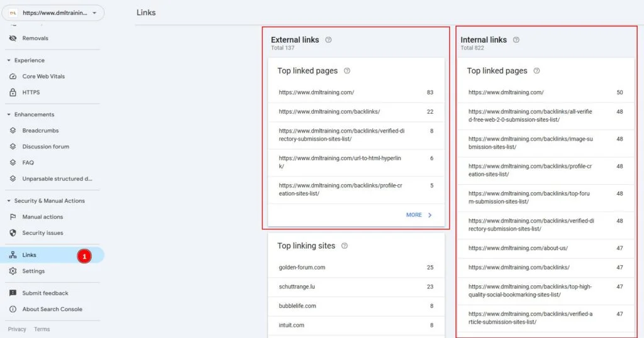Select top-forum-submission-sites-list row
This screenshot has width=644, height=338.
[546, 197]
